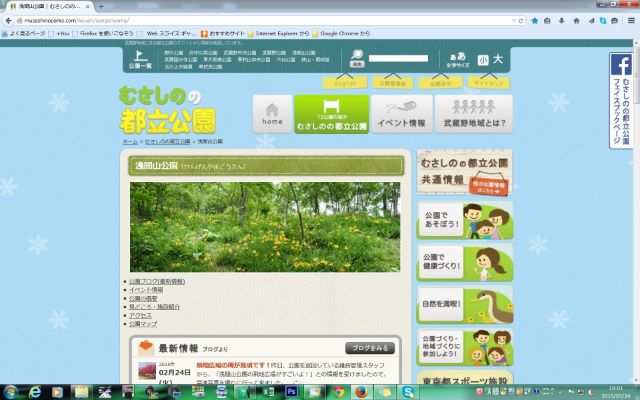Viewport: 640px width, 400px height.
Task: Open the アクセス link
Action: pos(140,315)
